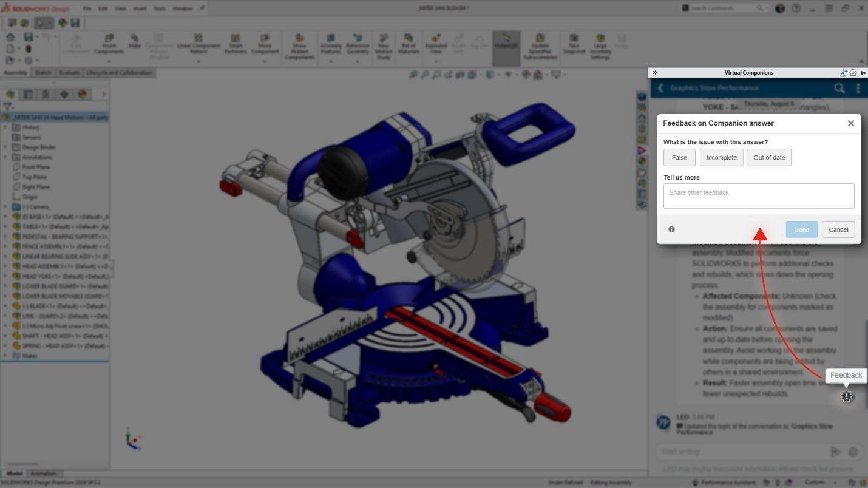Click the Exploded View tool

point(436,44)
